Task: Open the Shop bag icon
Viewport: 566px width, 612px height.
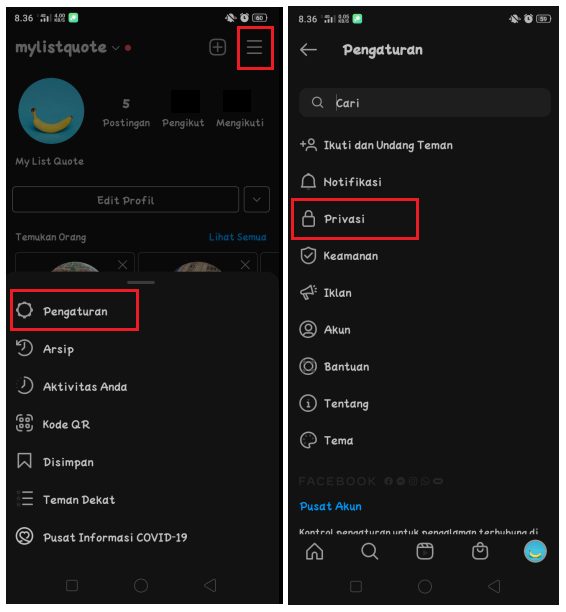Action: [480, 552]
